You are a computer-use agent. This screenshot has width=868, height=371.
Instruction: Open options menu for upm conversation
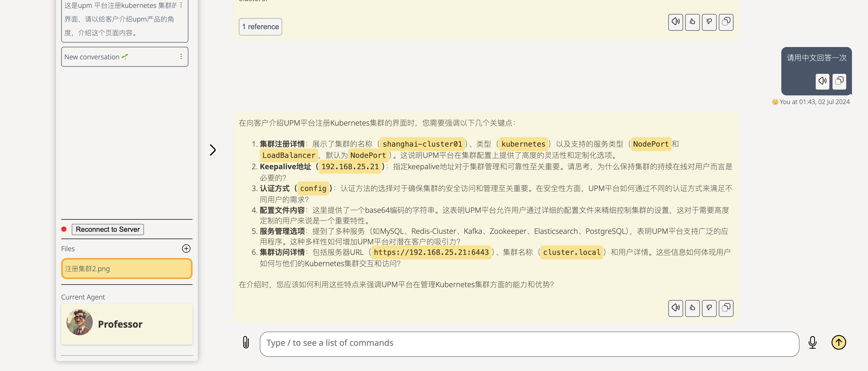[181, 5]
